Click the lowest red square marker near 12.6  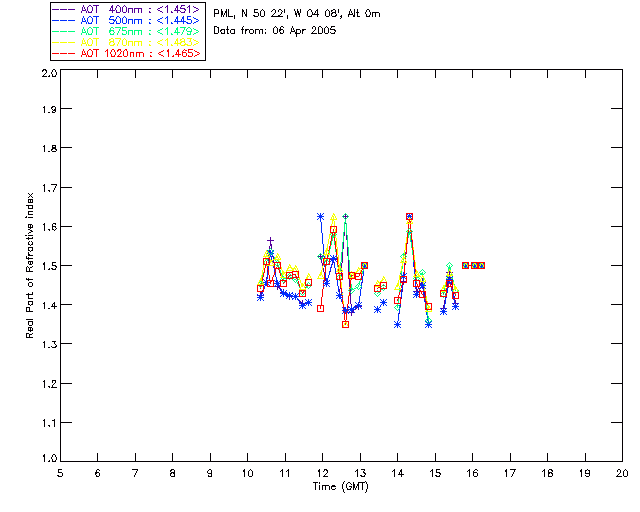click(x=346, y=325)
